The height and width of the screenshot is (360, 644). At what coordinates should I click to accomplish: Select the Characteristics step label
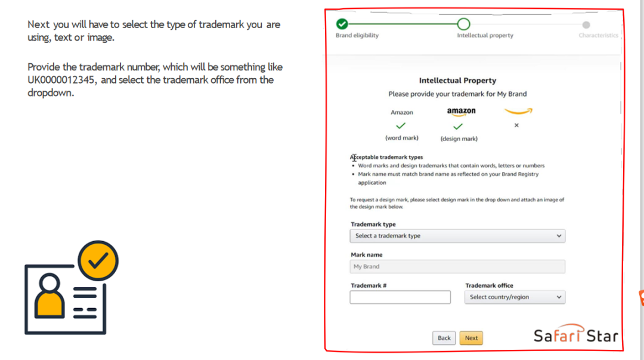pyautogui.click(x=598, y=36)
